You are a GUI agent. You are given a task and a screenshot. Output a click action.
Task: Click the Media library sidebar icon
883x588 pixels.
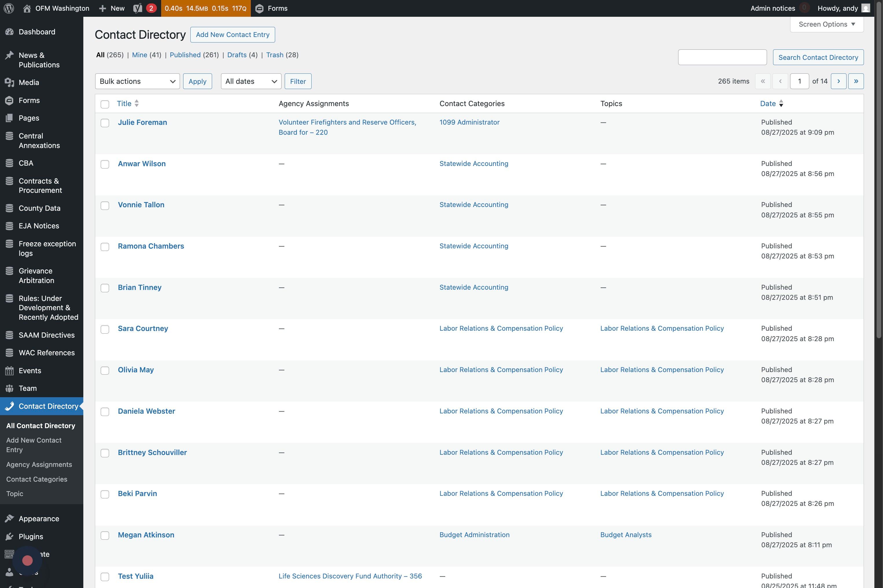(x=9, y=82)
